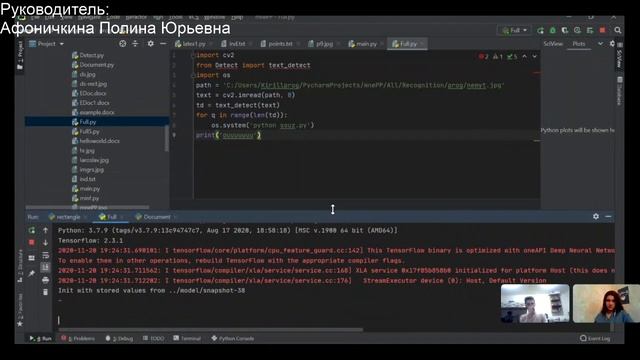Viewport: 640px width, 360px height.
Task: Click the Profile icon in the top toolbar
Action: [x=577, y=30]
